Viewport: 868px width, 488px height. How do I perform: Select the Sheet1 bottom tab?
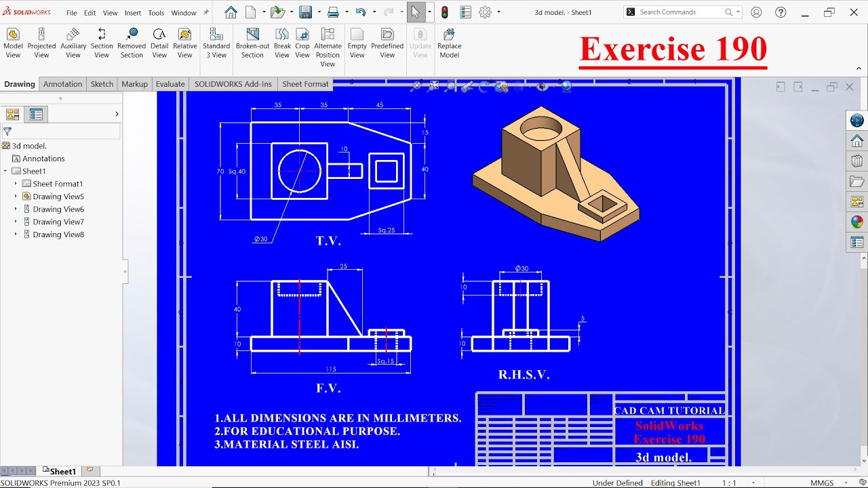pyautogui.click(x=61, y=471)
